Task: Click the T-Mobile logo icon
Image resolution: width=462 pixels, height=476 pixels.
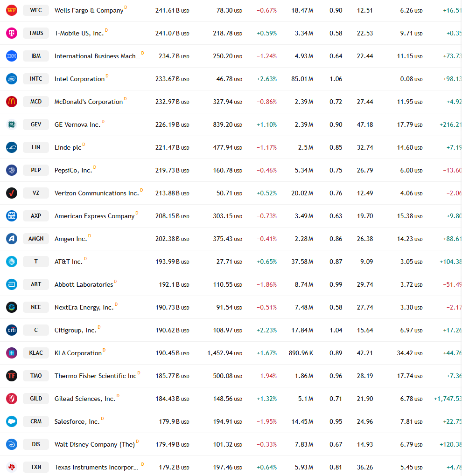Action: tap(12, 33)
